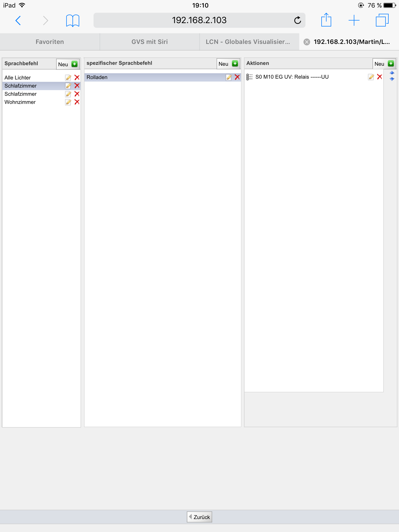Add new spezifischer Sprachbefehl

pos(228,64)
